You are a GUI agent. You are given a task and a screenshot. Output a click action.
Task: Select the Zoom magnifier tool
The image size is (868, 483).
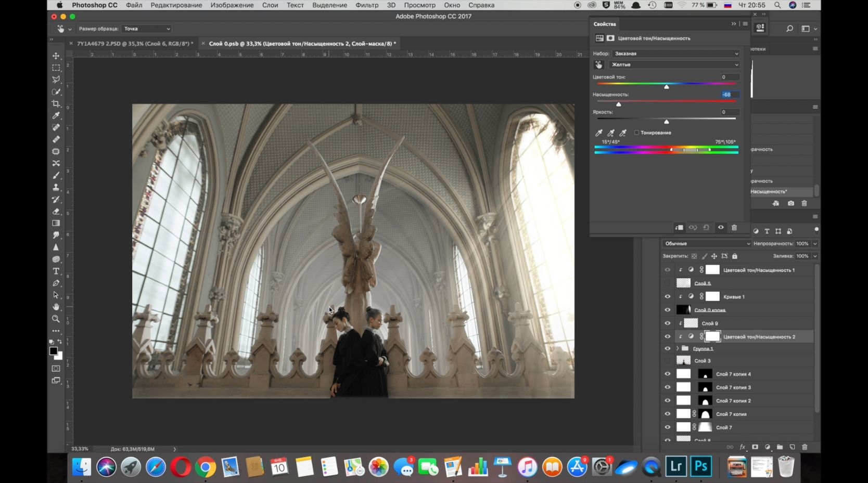pyautogui.click(x=56, y=319)
